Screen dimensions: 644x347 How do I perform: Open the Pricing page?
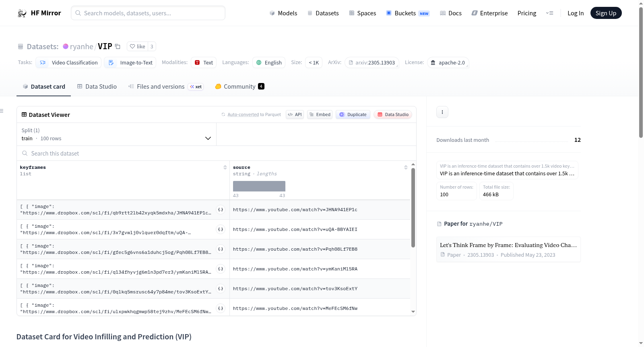pos(527,13)
